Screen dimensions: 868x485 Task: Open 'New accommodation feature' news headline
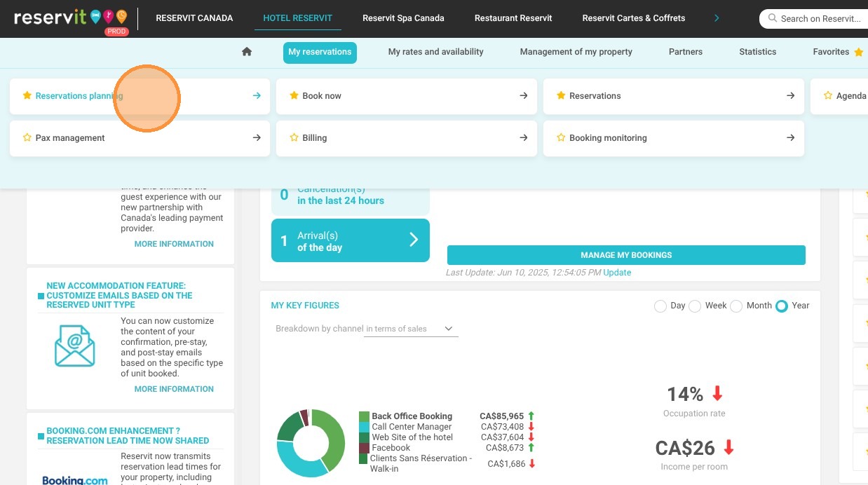(x=119, y=295)
